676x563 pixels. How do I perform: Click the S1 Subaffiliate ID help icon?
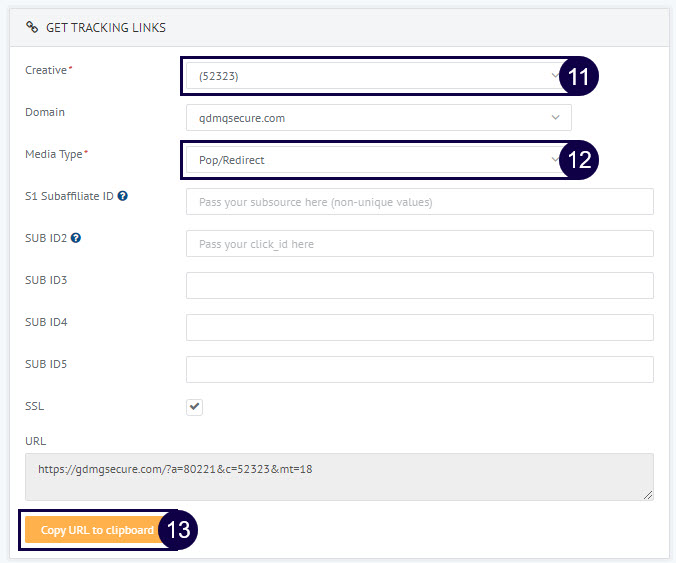click(122, 196)
